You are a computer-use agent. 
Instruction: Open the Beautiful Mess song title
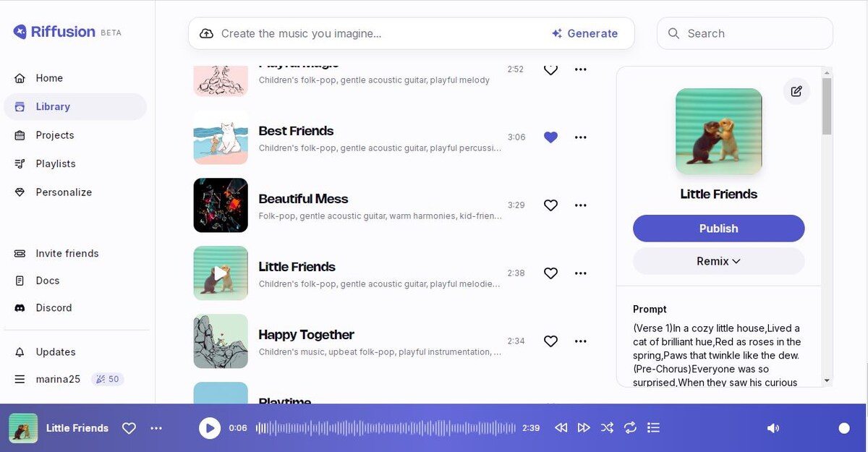pyautogui.click(x=303, y=199)
